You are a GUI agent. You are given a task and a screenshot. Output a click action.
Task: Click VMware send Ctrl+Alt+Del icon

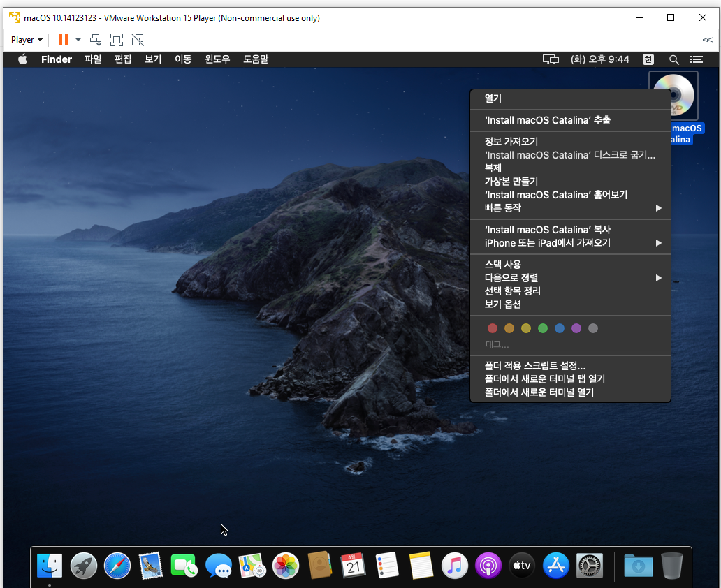pos(96,40)
